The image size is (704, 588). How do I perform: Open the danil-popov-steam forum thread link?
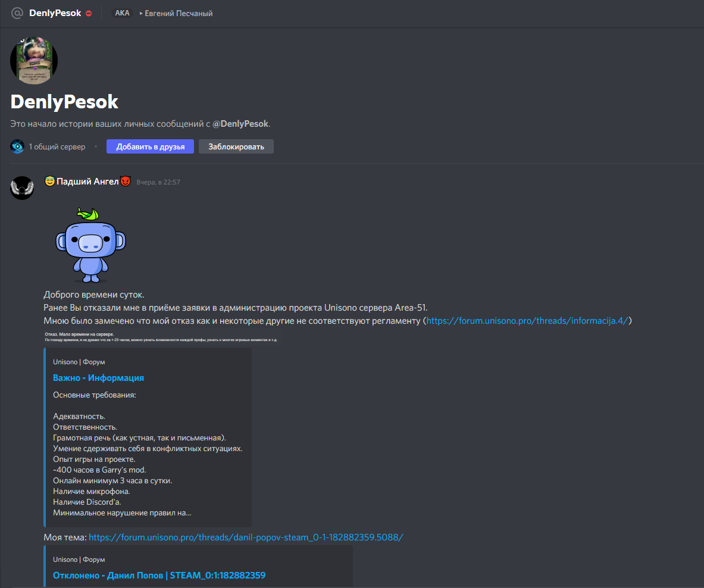(x=246, y=537)
